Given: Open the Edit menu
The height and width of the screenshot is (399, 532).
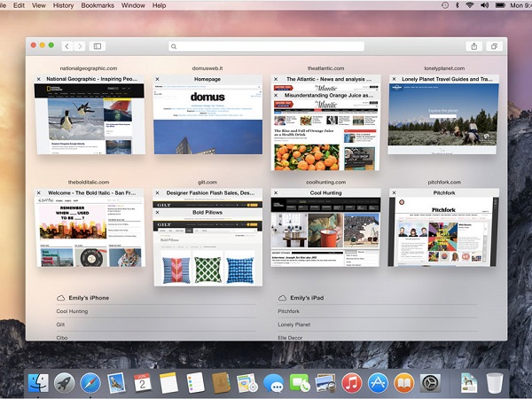Looking at the screenshot, I should point(19,5).
